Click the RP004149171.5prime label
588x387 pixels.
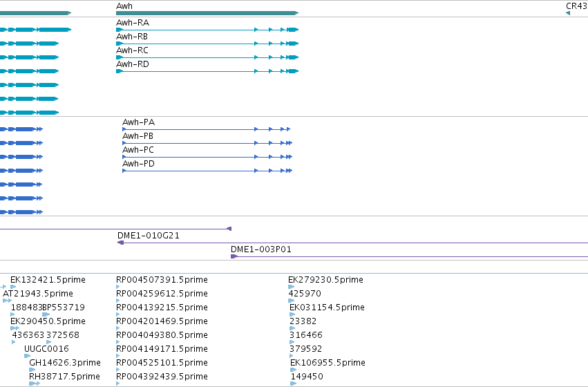(x=162, y=349)
